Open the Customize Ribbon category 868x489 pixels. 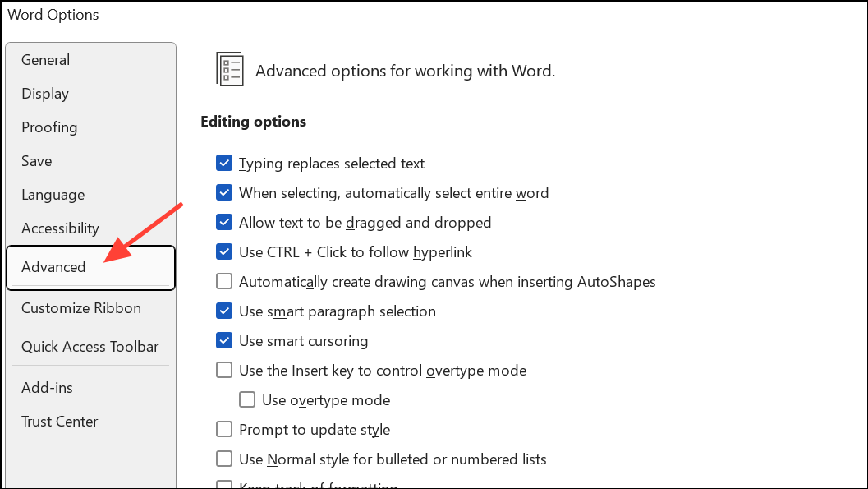81,308
